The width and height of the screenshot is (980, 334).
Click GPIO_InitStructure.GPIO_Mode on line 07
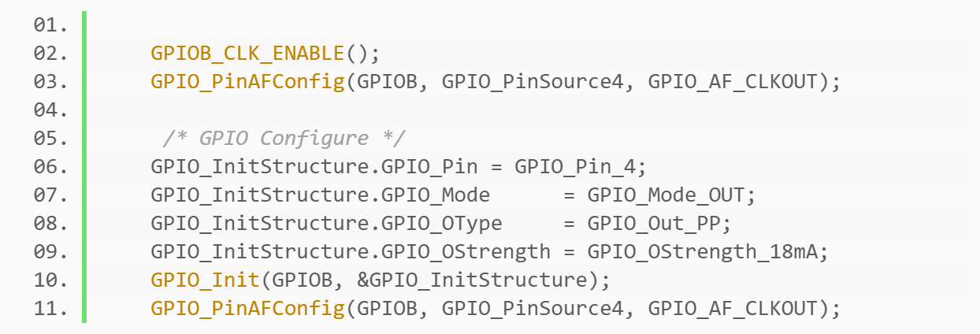tap(321, 195)
